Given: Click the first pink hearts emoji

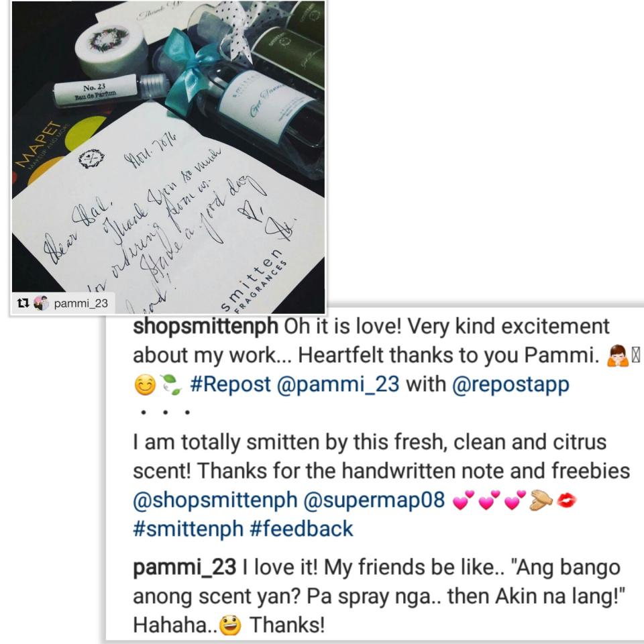Looking at the screenshot, I should (463, 500).
